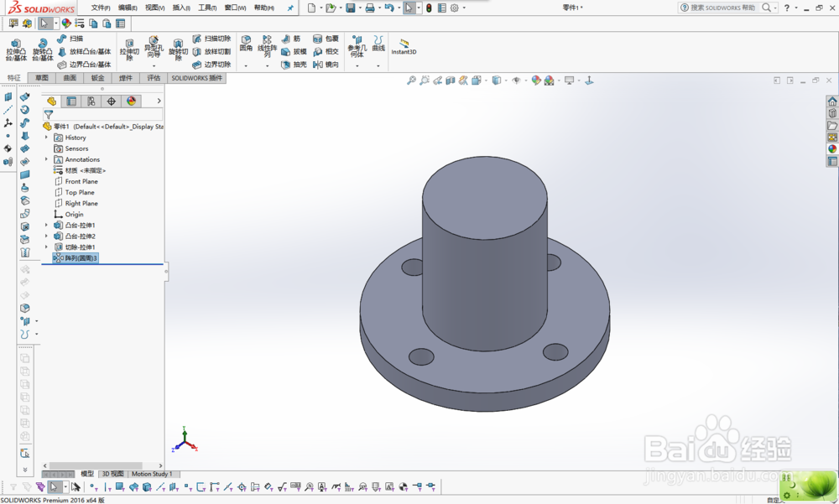The height and width of the screenshot is (504, 839).
Task: Switch to the SOLIDWORKS 插件 tab
Action: pos(196,78)
